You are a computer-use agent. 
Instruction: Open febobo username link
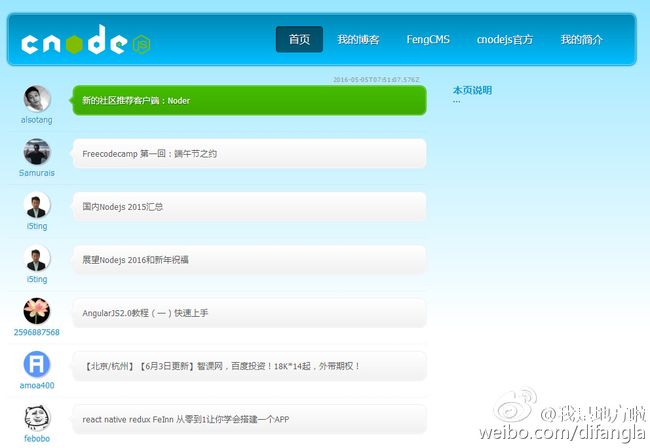pyautogui.click(x=37, y=438)
